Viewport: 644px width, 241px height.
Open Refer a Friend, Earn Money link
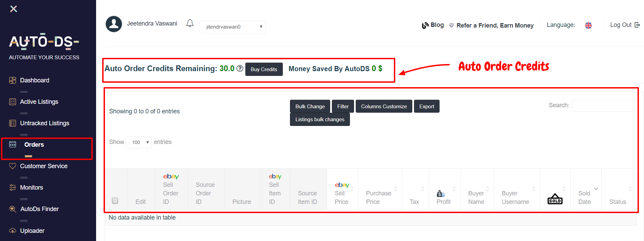[x=495, y=26]
